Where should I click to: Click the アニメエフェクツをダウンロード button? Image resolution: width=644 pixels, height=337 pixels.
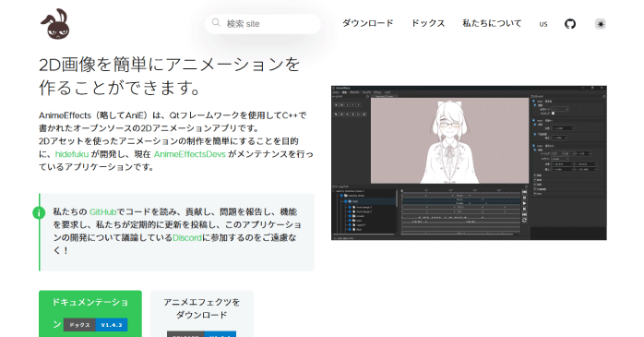pos(202,314)
